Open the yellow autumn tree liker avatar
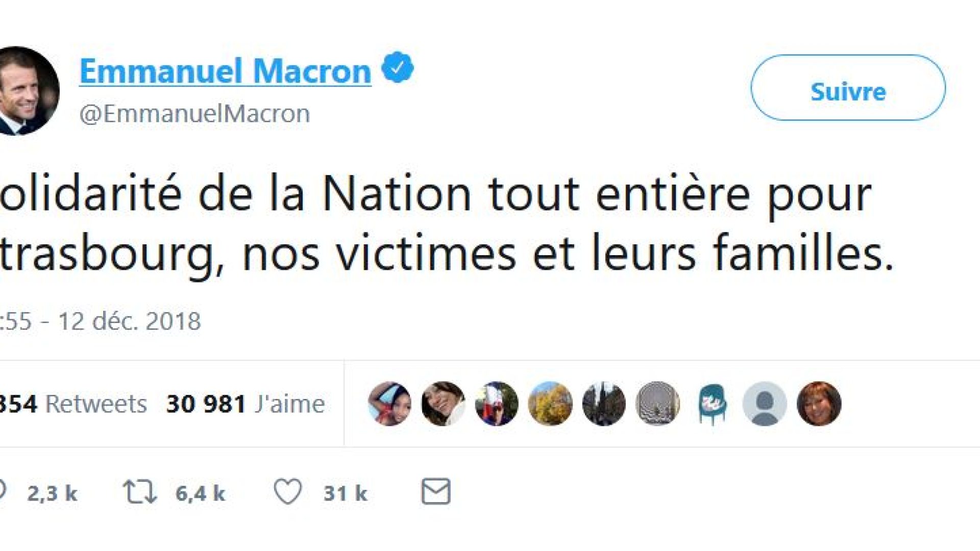The width and height of the screenshot is (980, 551). coord(550,404)
